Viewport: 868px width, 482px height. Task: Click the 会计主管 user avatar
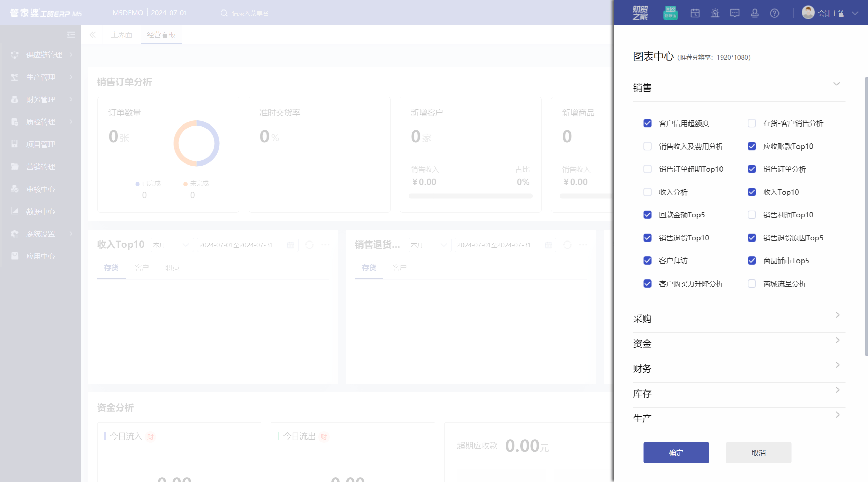click(x=808, y=13)
